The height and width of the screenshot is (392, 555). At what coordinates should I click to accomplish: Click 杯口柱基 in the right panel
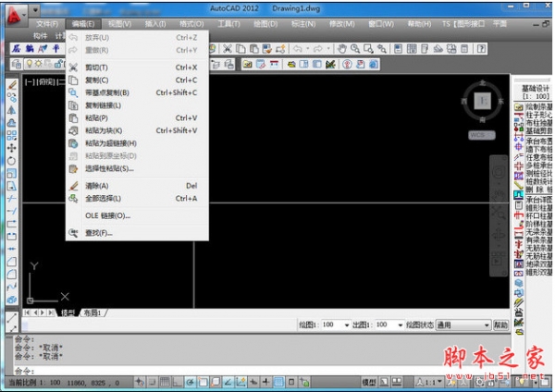pos(538,216)
